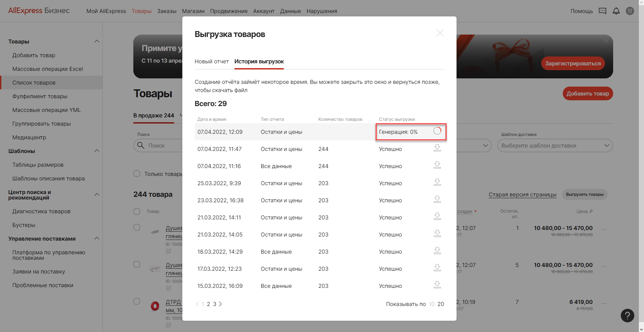Click the Добавить товар red button
The width and height of the screenshot is (644, 332).
[588, 93]
